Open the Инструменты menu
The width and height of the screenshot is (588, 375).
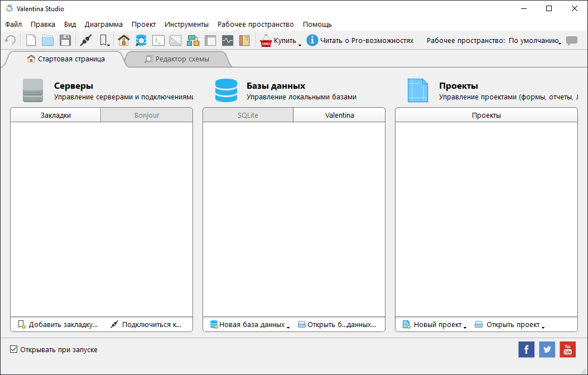point(186,24)
